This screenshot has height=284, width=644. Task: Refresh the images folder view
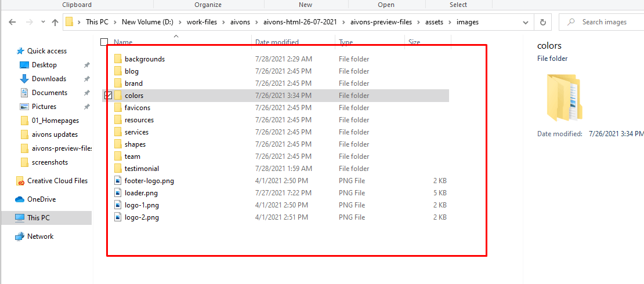coord(542,22)
